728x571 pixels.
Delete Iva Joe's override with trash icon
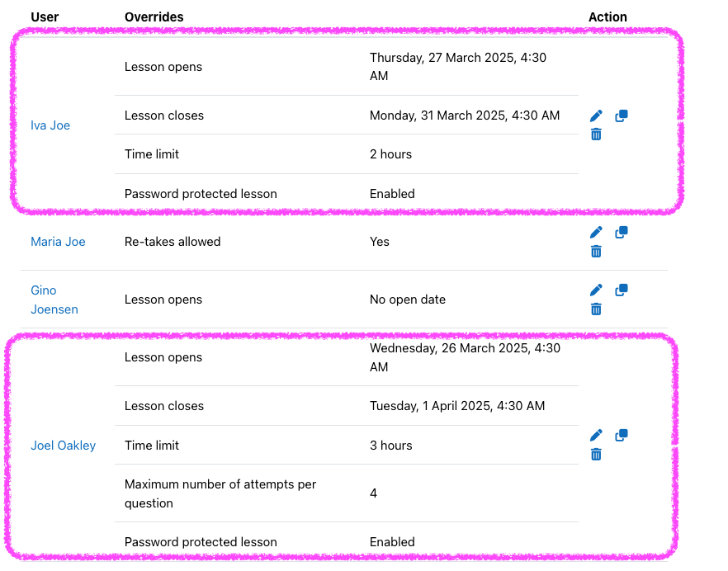click(596, 134)
